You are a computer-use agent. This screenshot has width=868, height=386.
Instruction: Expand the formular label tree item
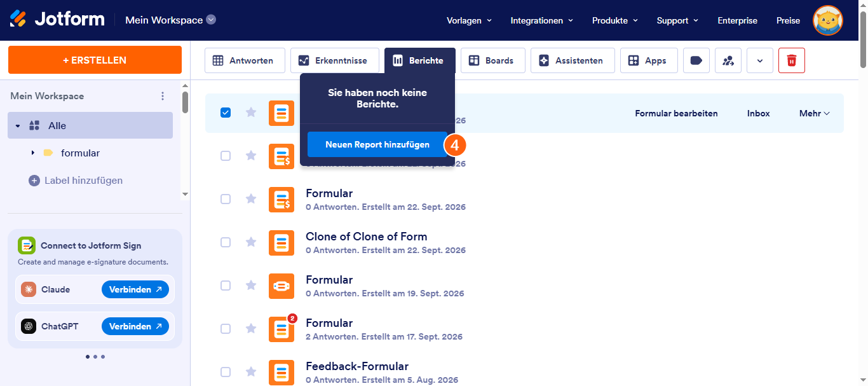click(x=33, y=153)
